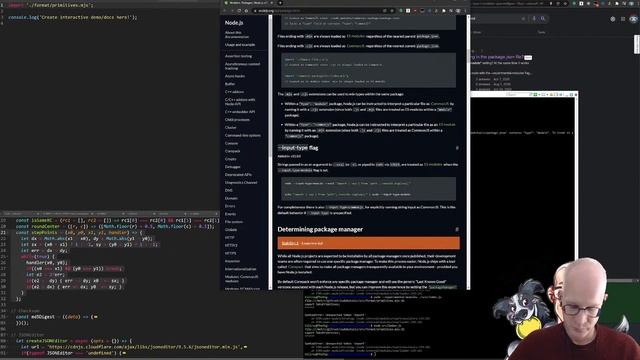Open 'Diagnostics Channel' sidebar entry

[241, 182]
